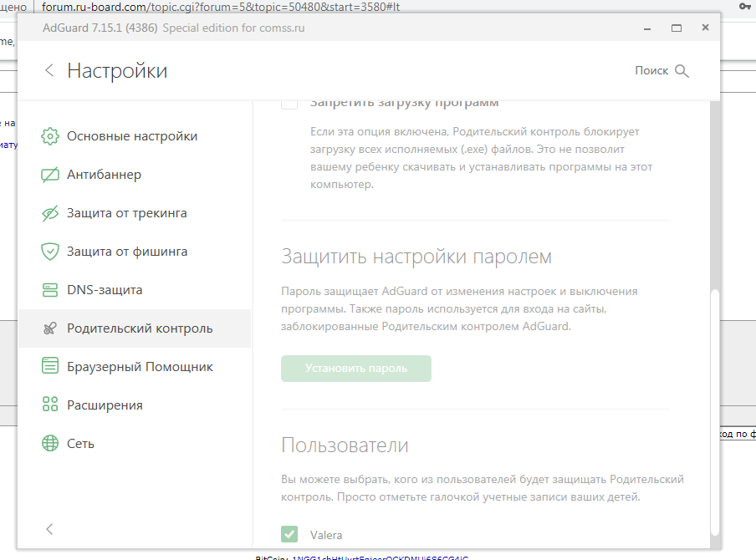The image size is (756, 560).
Task: Click the settings panel vertical scrollbar thumb
Action: tap(715, 412)
